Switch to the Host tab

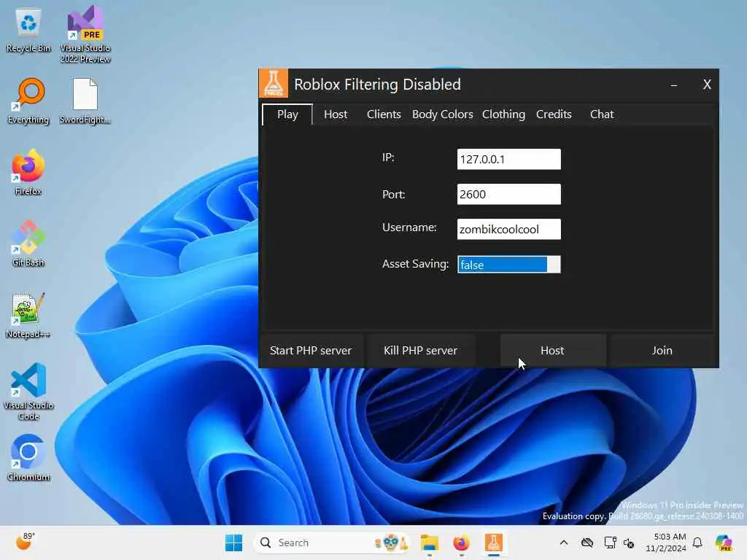[x=336, y=114]
